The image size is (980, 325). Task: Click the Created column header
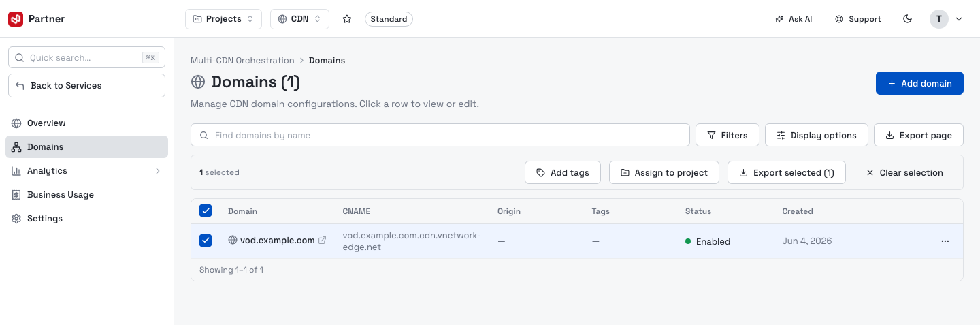coord(798,211)
